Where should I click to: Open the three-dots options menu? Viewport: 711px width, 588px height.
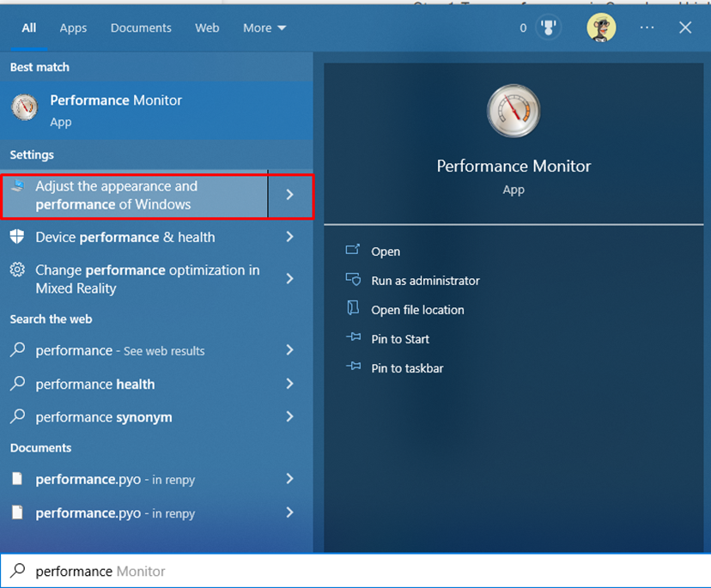coord(647,28)
